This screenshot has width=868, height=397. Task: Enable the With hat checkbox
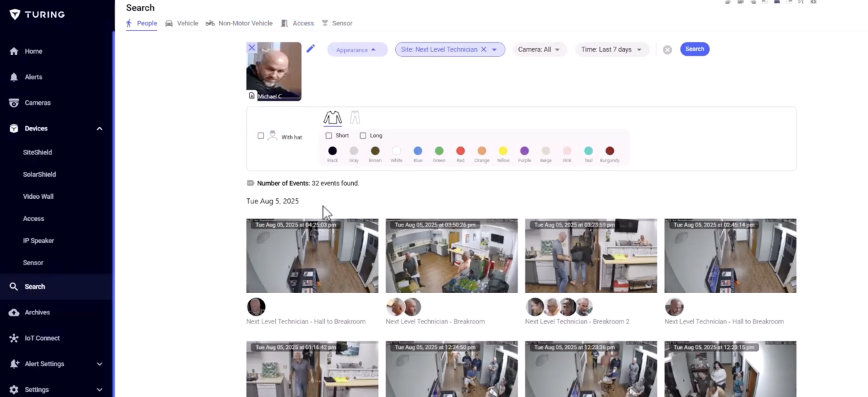(x=261, y=136)
